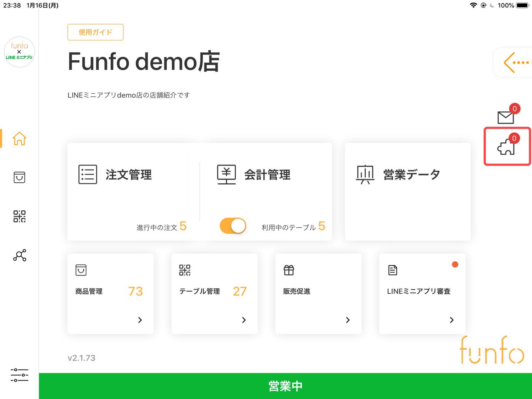Click the 進行中の注文 count 5

tap(183, 226)
